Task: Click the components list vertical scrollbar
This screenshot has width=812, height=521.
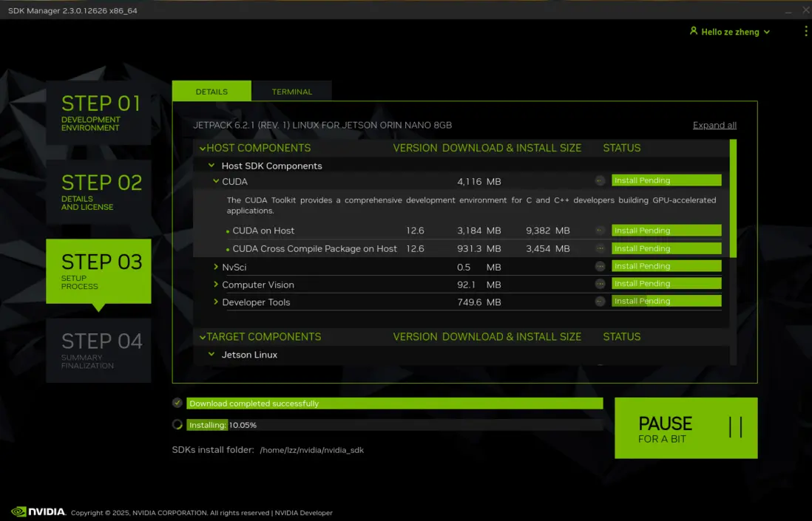Action: tap(733, 198)
